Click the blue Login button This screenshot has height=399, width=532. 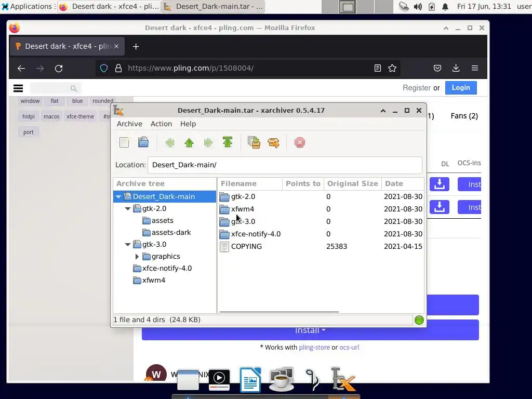click(461, 88)
